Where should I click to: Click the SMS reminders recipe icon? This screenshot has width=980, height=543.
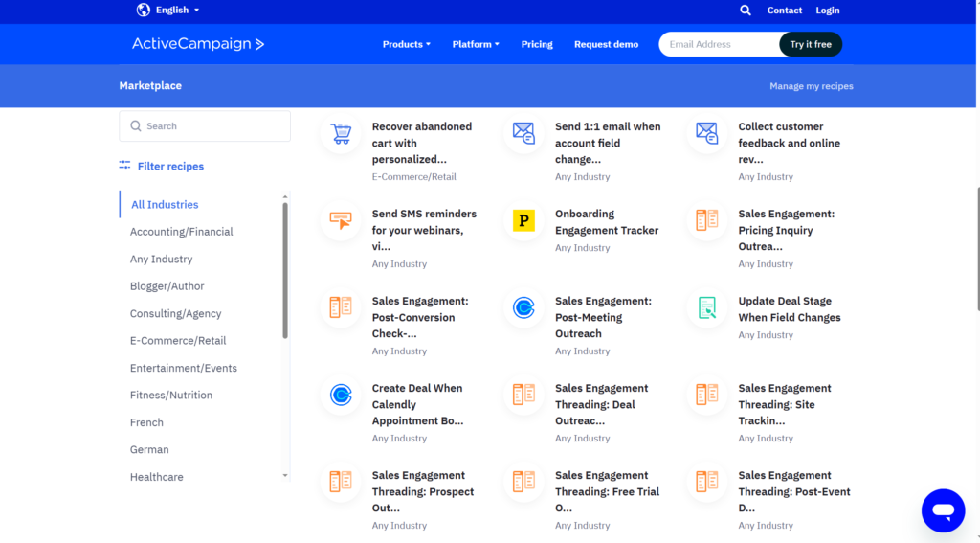click(341, 220)
